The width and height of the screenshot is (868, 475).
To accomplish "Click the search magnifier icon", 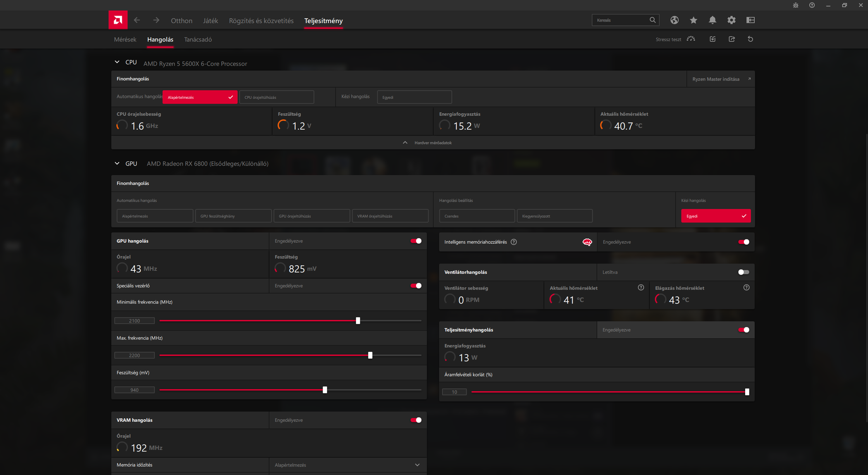I will pyautogui.click(x=653, y=20).
